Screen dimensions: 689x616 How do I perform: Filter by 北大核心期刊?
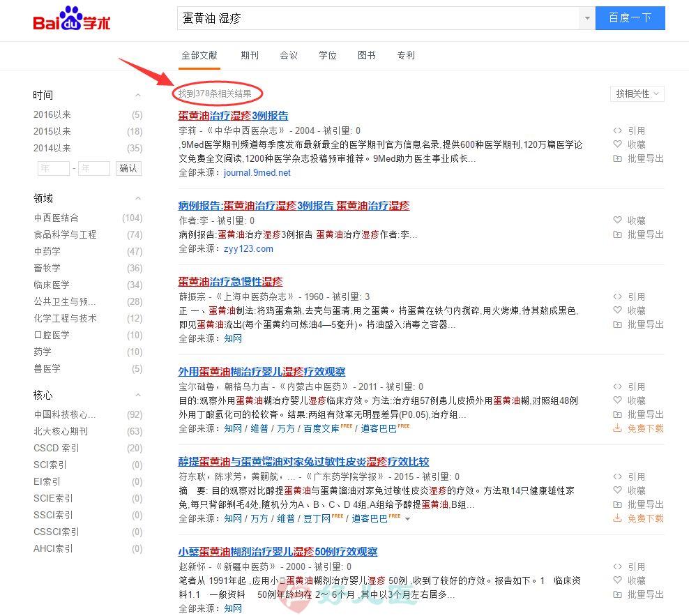[61, 431]
